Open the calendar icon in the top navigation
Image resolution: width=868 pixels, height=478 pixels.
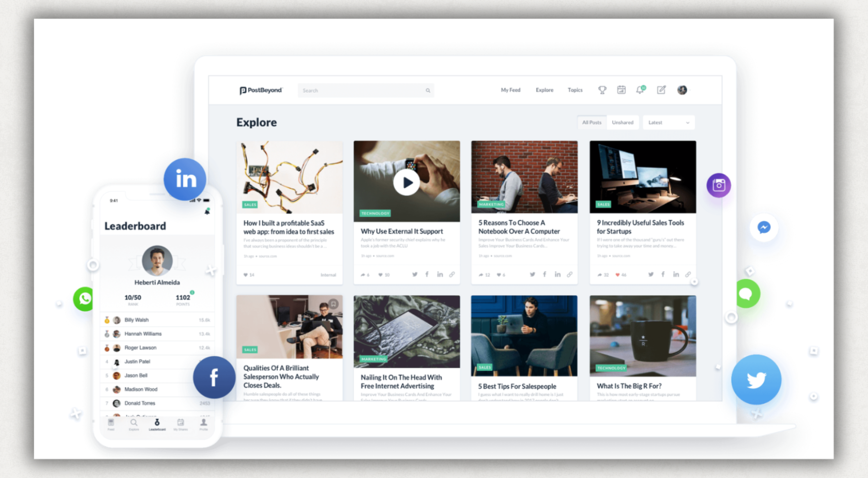[x=621, y=90]
